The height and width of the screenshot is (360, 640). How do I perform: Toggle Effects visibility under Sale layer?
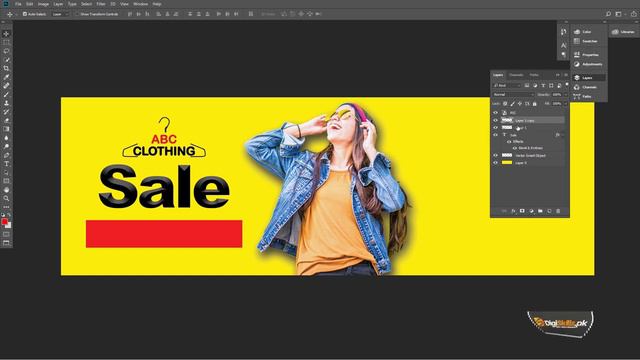click(x=509, y=141)
